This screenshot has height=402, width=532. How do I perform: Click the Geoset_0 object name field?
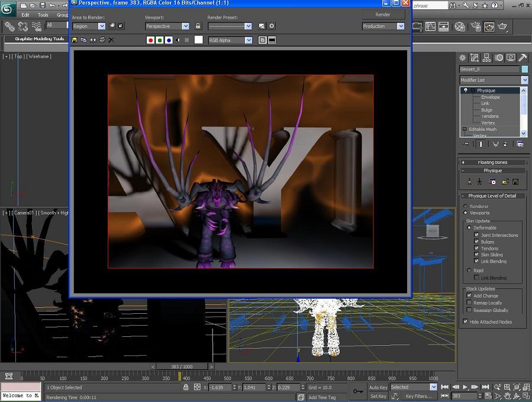[489, 69]
